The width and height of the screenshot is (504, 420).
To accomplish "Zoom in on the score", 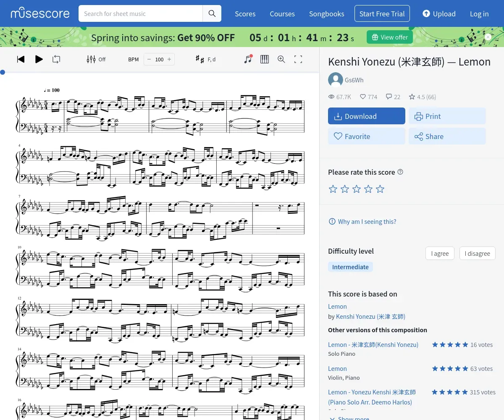I will click(281, 59).
